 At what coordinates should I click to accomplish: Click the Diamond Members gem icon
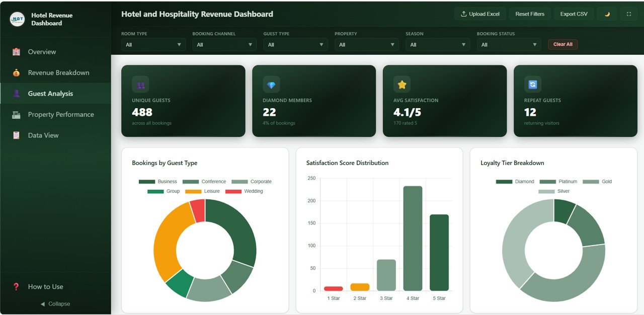(x=270, y=84)
